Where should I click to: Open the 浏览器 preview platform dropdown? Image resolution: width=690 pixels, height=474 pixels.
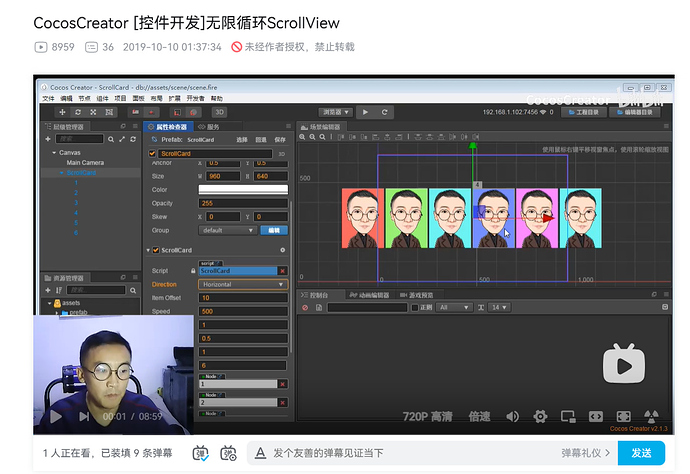point(336,112)
